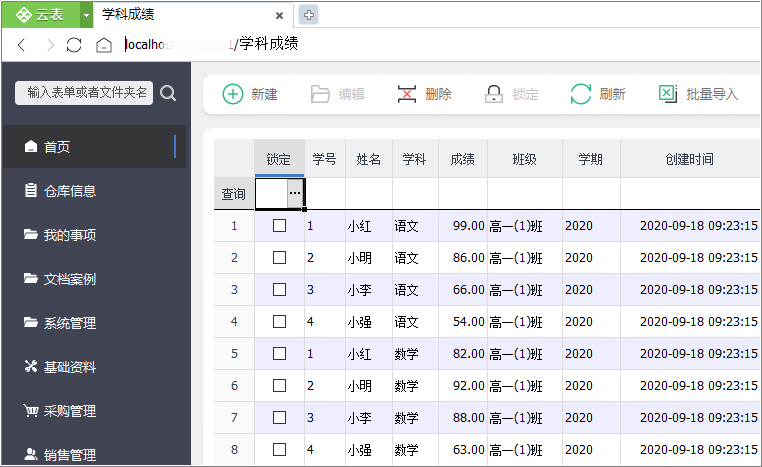This screenshot has height=467, width=762.
Task: Click the 删除 button label
Action: [x=438, y=94]
